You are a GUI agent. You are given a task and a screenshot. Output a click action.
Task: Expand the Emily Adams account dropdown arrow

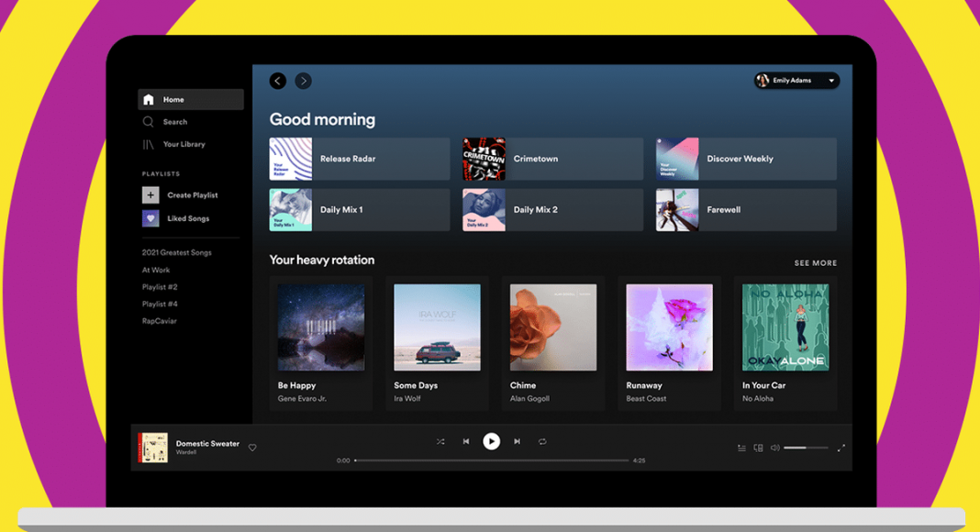point(831,81)
